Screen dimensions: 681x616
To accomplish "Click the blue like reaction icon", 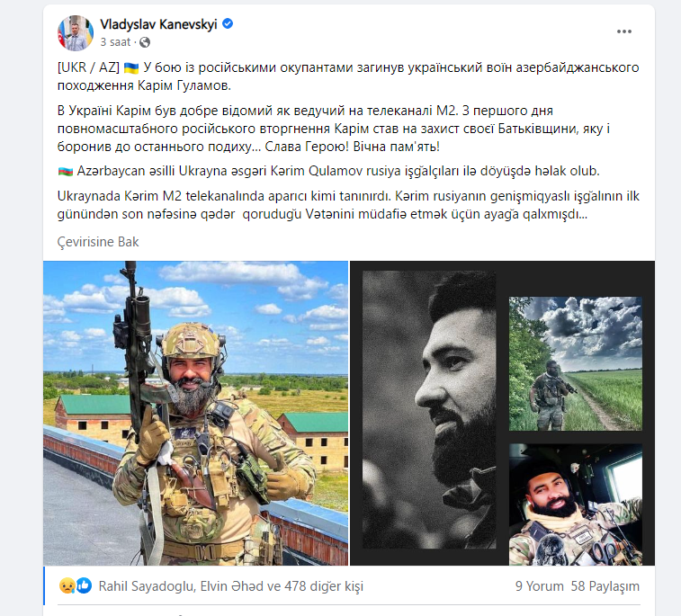I will coord(84,586).
